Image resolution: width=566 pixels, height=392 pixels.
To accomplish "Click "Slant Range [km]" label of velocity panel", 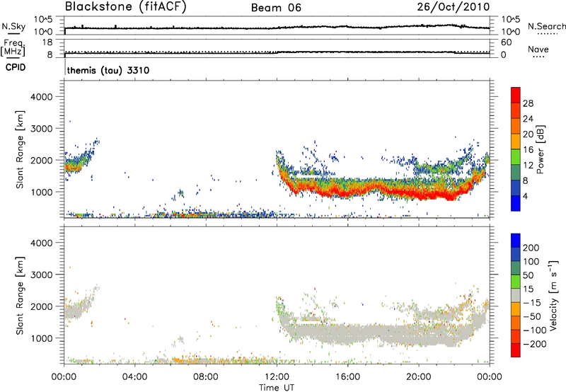I will (x=20, y=296).
